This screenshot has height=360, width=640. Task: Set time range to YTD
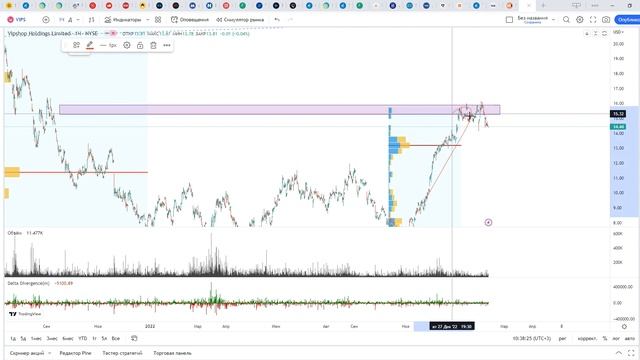pyautogui.click(x=83, y=338)
